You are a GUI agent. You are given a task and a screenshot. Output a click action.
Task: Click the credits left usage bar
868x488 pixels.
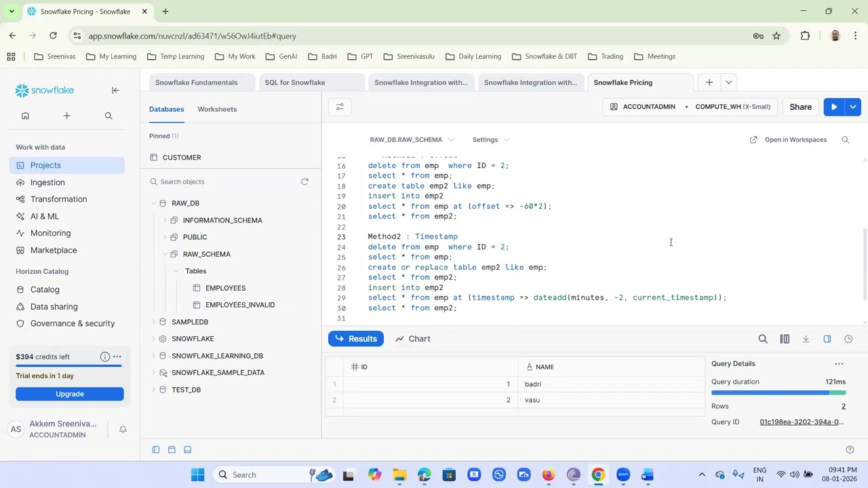tap(68, 366)
